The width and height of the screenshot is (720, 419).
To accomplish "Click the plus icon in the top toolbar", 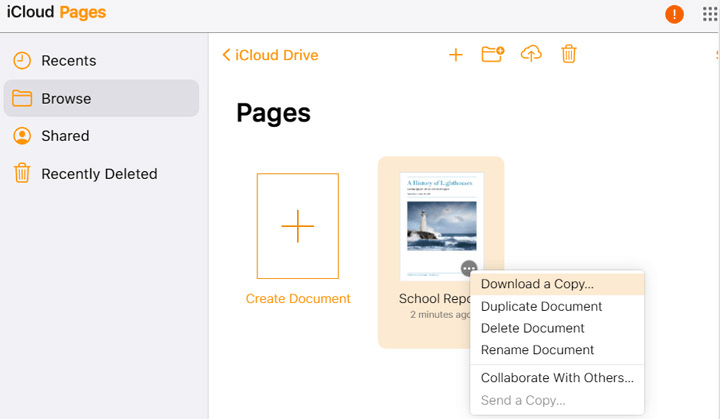I will tap(455, 55).
